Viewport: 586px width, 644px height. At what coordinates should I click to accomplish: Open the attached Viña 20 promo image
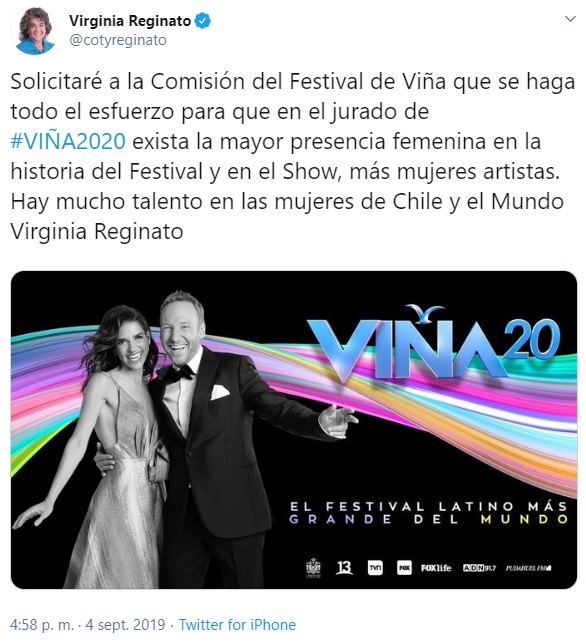click(x=294, y=430)
